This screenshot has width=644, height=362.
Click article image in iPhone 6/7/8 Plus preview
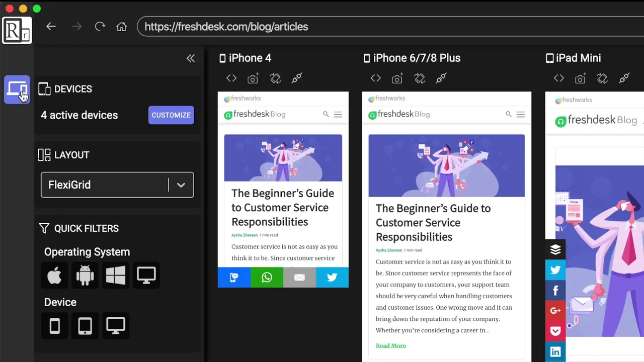[447, 165]
